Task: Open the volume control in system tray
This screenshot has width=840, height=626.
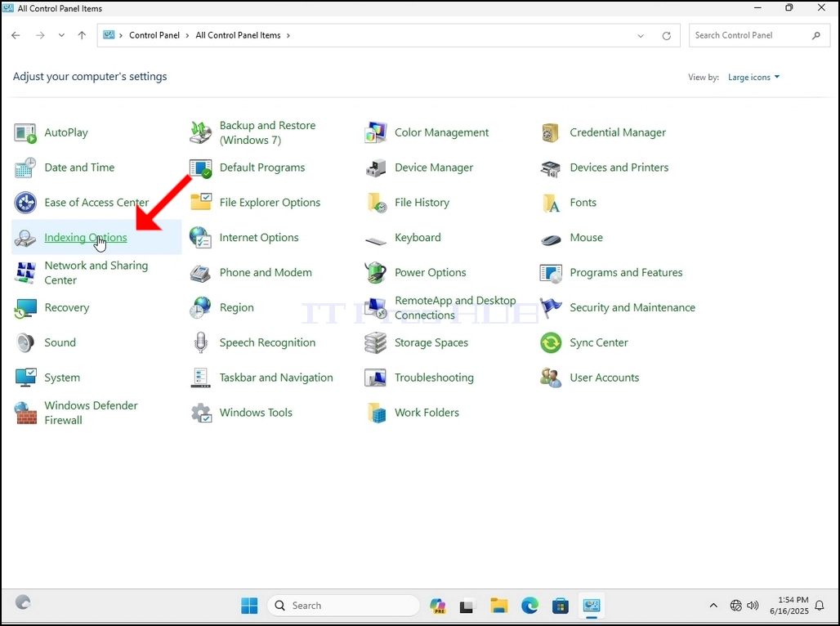Action: coord(753,606)
